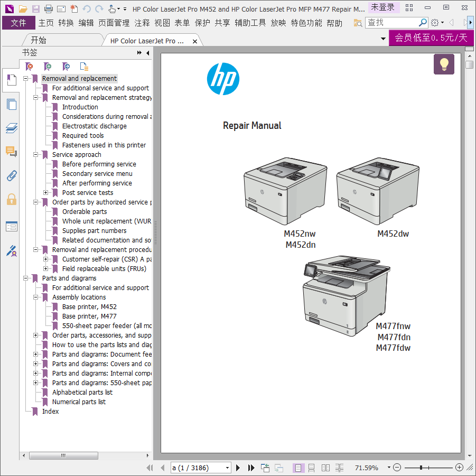Viewport: 476px width, 476px height.
Task: Switch to single page view mode
Action: pyautogui.click(x=298, y=468)
